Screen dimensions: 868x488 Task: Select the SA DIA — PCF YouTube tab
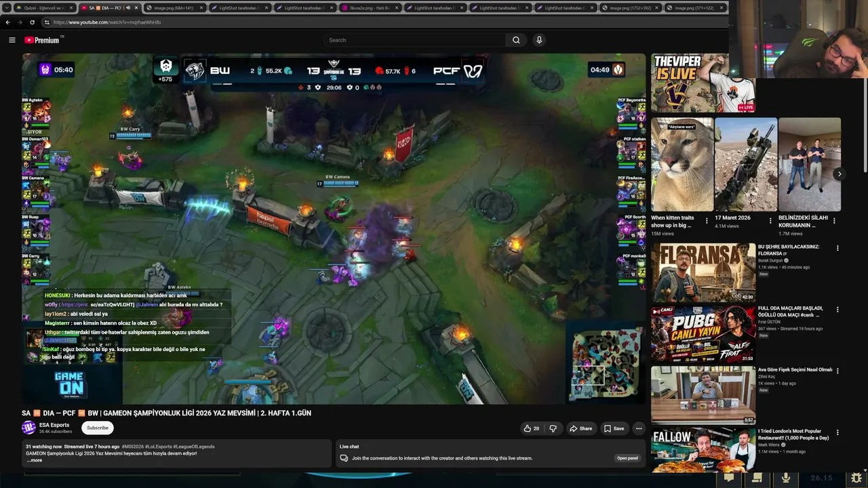click(x=110, y=8)
